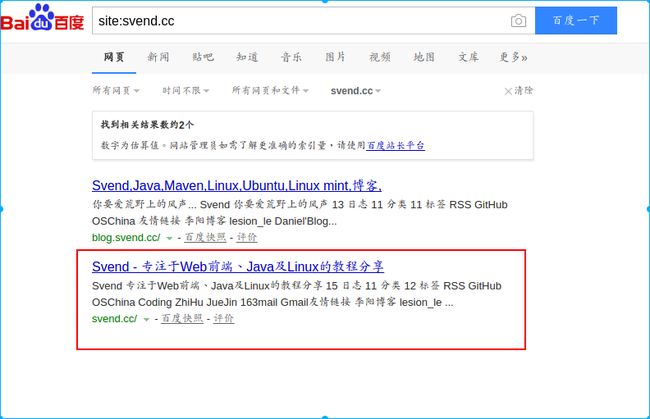The image size is (650, 419).
Task: Open 百度快照 under blog.svend.cc result
Action: click(205, 237)
